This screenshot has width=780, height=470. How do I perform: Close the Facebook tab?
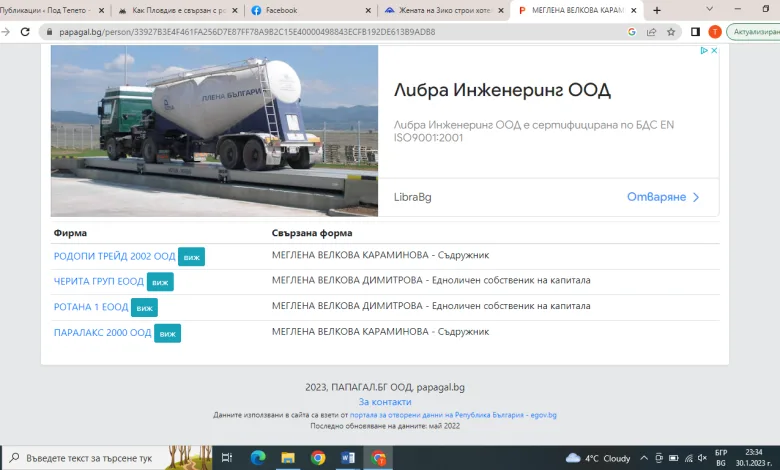[368, 10]
